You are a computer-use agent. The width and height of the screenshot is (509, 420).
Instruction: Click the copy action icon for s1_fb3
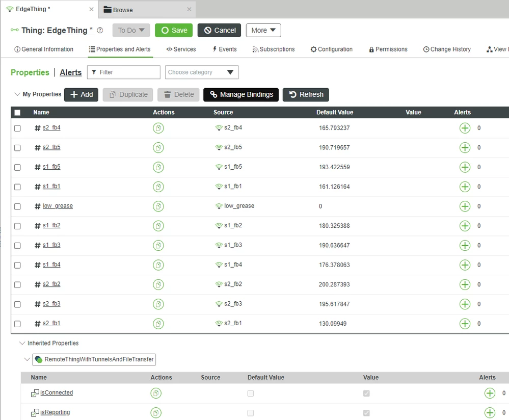(x=158, y=245)
